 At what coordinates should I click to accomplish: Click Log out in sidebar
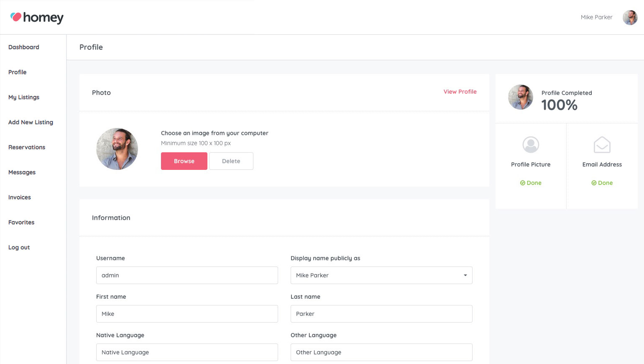pos(19,248)
